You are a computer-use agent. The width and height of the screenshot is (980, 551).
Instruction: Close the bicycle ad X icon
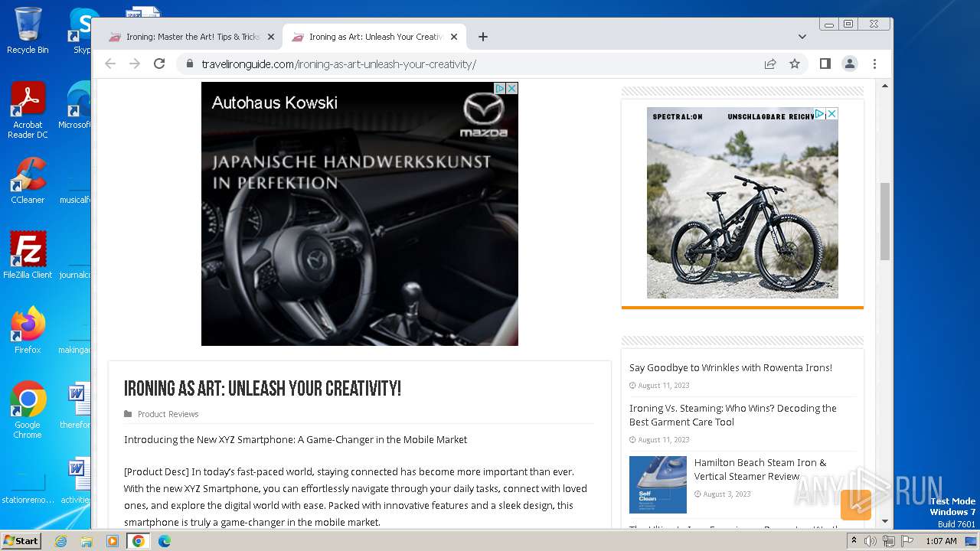[832, 113]
